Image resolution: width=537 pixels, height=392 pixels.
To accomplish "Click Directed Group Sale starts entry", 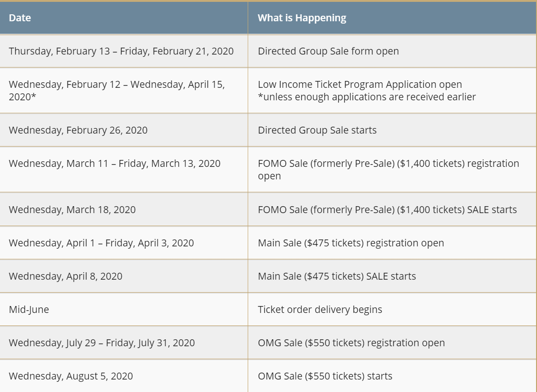I will pyautogui.click(x=317, y=130).
